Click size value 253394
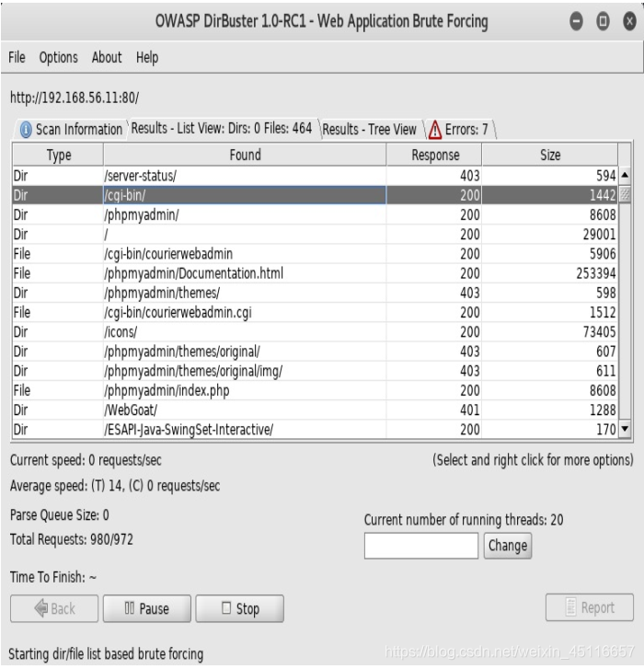Screen dimensions: 644x669 tap(596, 273)
